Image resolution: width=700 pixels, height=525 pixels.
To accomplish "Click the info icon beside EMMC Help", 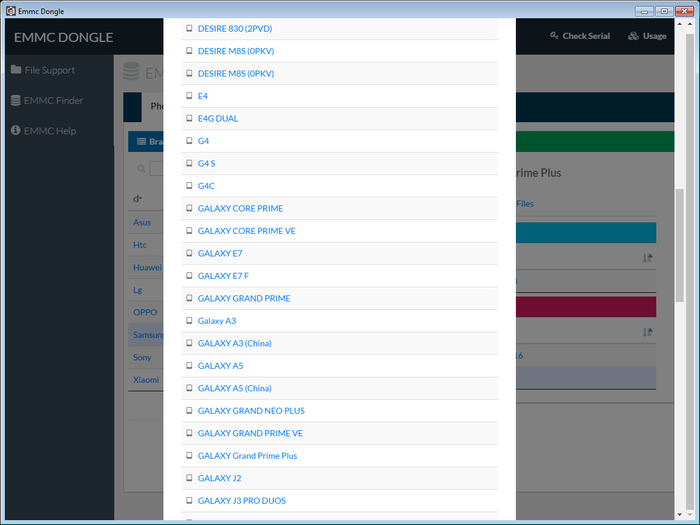I will tap(16, 131).
